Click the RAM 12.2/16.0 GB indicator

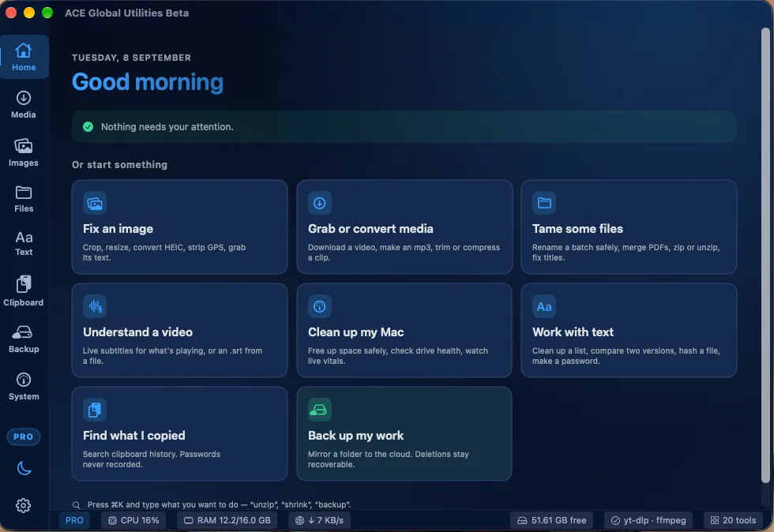pos(227,520)
